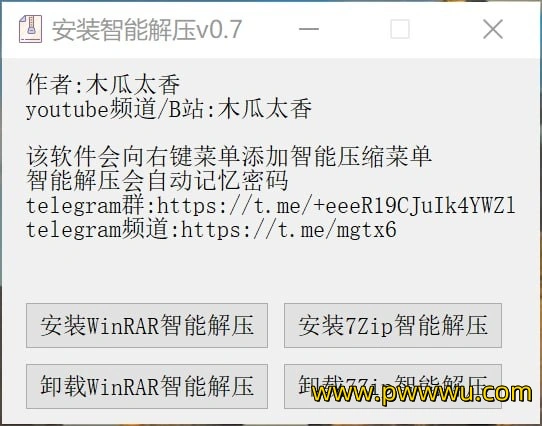Click the www.pwwwu.com watermark text
Viewport: 542px width, 426px height.
[421, 393]
